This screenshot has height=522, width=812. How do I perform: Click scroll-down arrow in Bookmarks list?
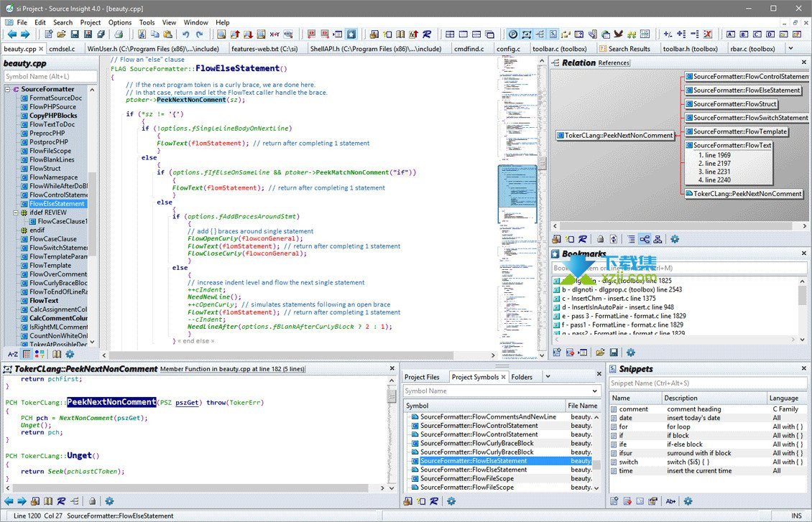coord(802,340)
